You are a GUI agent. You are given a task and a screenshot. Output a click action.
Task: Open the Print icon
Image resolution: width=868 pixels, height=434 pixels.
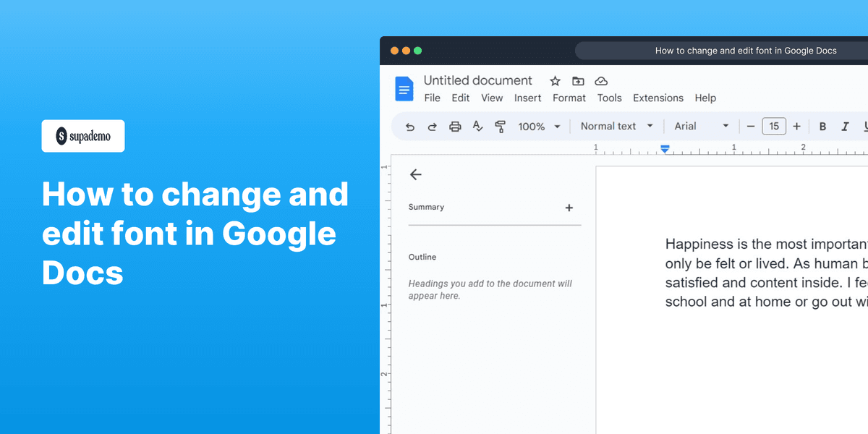[454, 126]
